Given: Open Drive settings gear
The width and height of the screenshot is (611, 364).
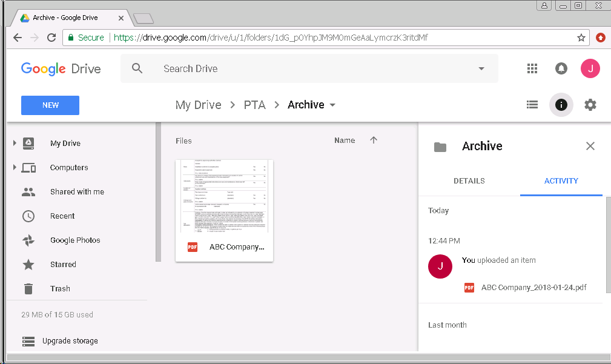Looking at the screenshot, I should (590, 105).
